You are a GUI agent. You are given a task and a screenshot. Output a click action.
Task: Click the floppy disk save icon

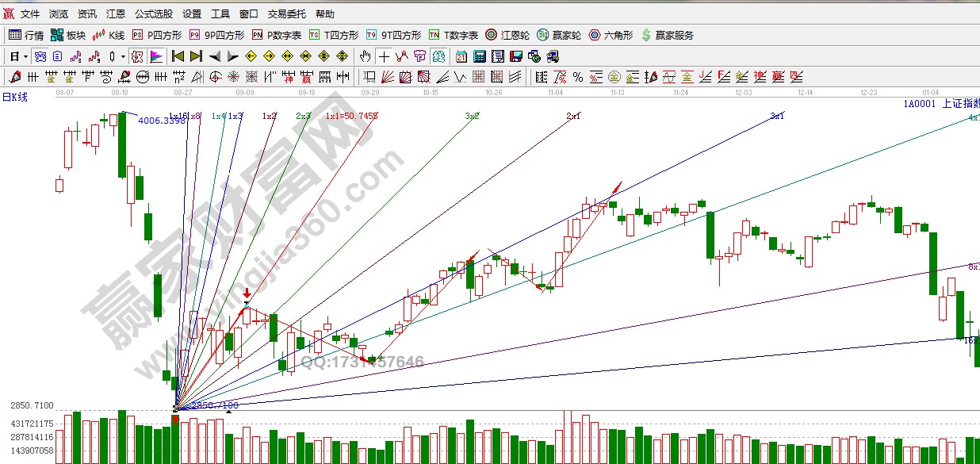(516, 56)
